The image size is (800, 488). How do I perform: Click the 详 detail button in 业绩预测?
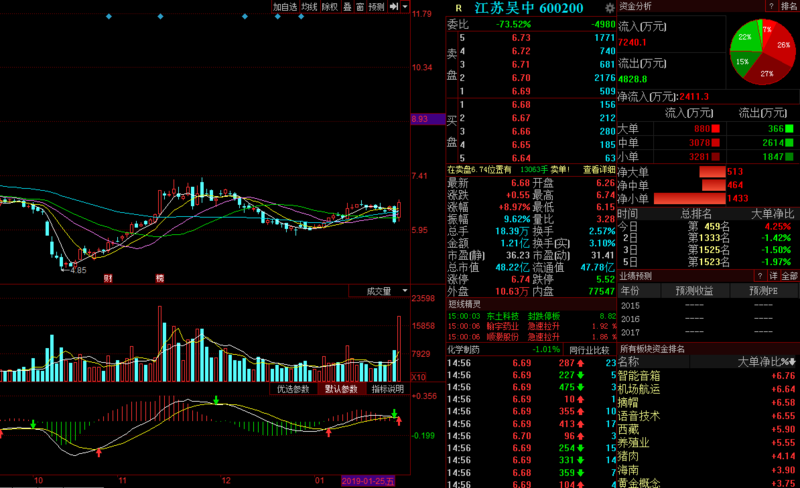(x=773, y=276)
